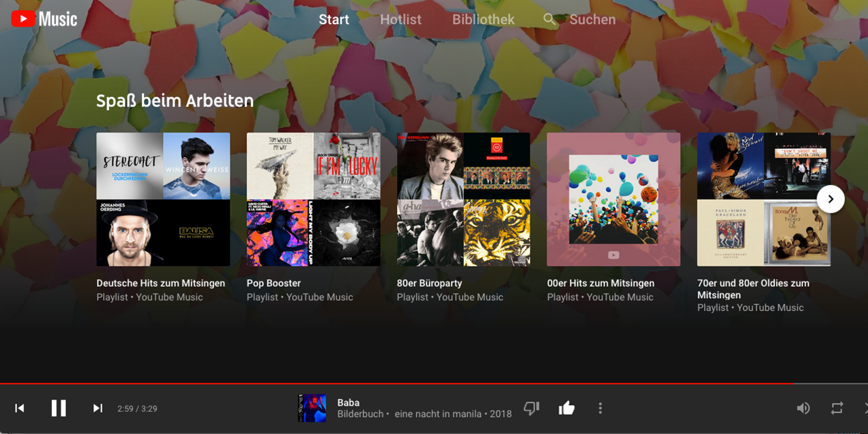Like the song Baba
The image size is (868, 434).
[x=566, y=408]
